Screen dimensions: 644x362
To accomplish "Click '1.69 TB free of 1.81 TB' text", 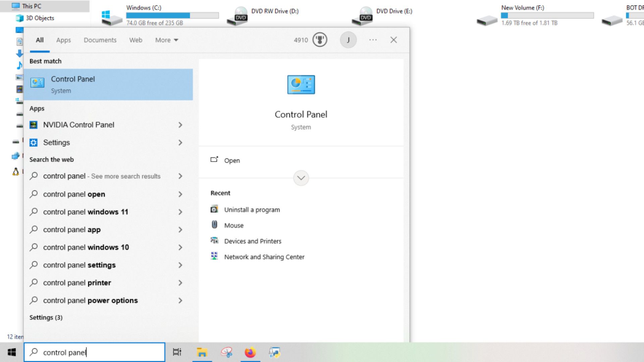I will click(x=529, y=23).
